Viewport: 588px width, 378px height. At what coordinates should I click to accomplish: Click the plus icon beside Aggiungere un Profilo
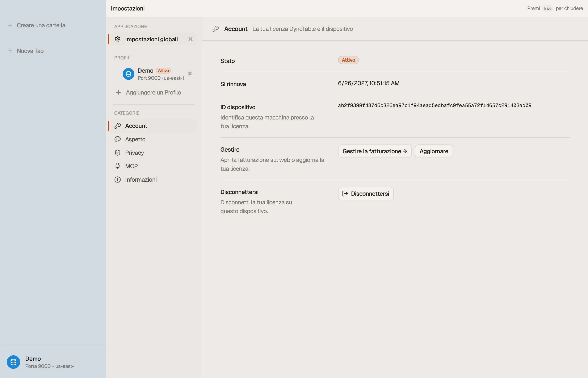pyautogui.click(x=118, y=93)
